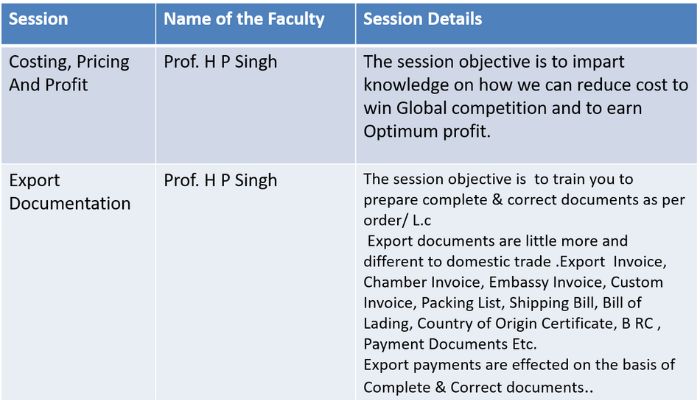This screenshot has width=700, height=400.
Task: Select the "Export Documentation" session cell
Action: coord(70,192)
